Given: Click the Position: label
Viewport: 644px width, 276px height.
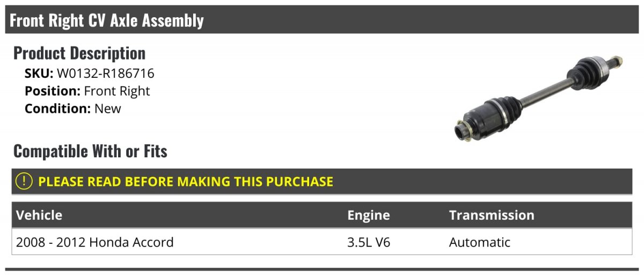Looking at the screenshot, I should coord(52,91).
